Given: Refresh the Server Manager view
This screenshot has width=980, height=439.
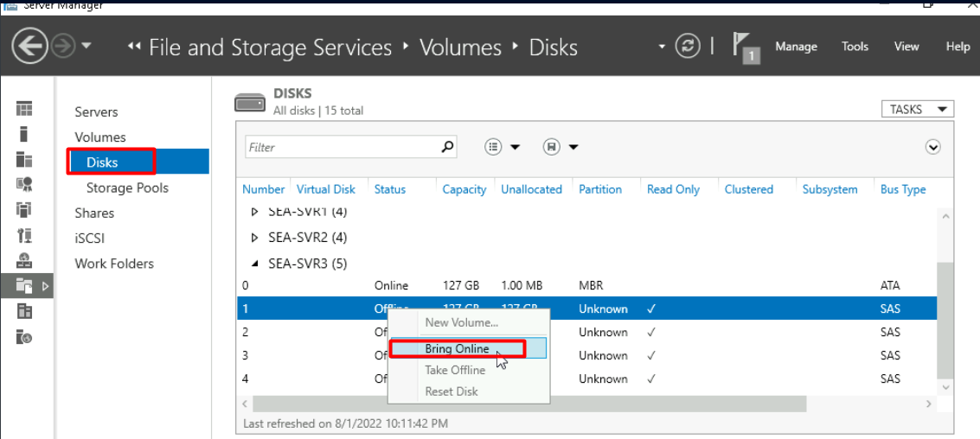Looking at the screenshot, I should (x=689, y=47).
